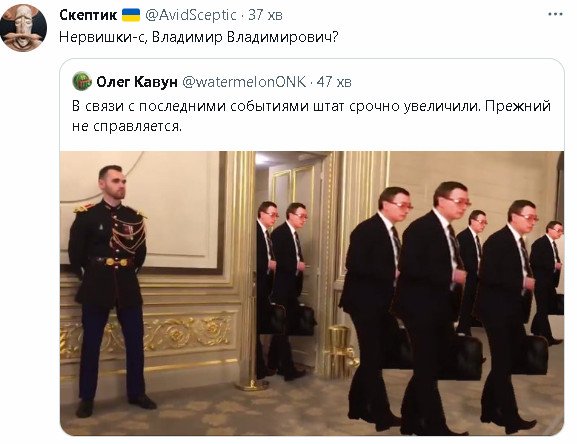The height and width of the screenshot is (444, 577).
Task: Open the @AvidSceptic handle
Action: [x=191, y=15]
